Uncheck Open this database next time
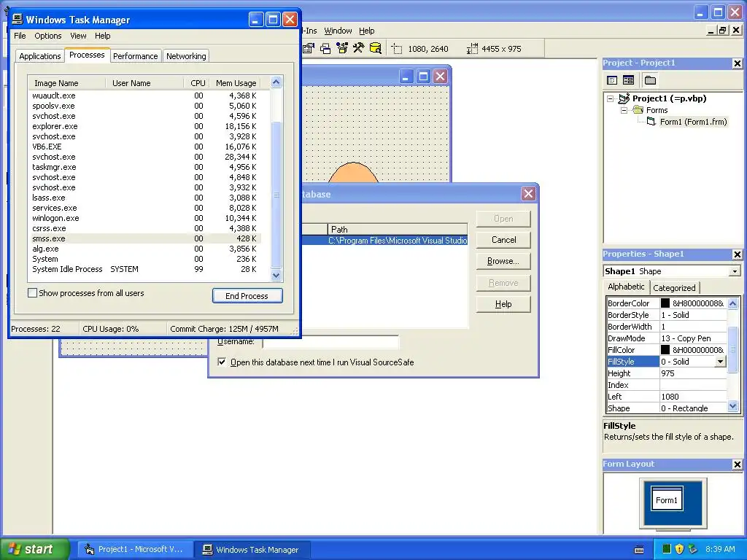 click(222, 362)
